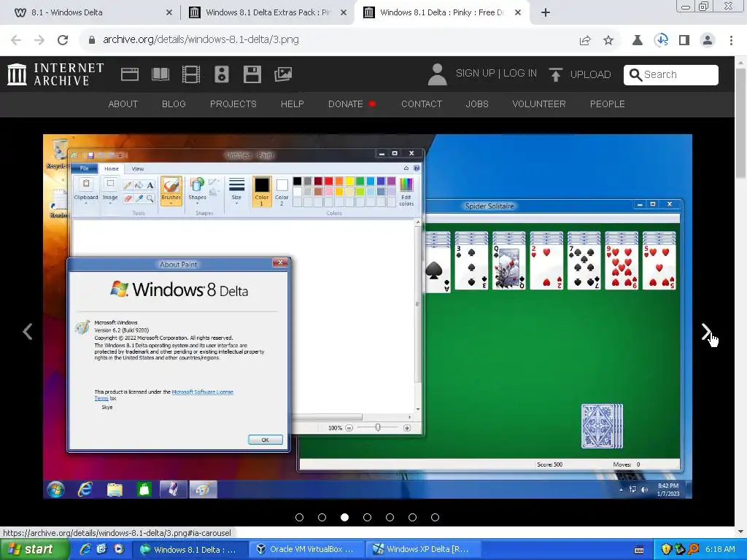Select the Windows 8.1 Delta : Pinky tab

[441, 12]
